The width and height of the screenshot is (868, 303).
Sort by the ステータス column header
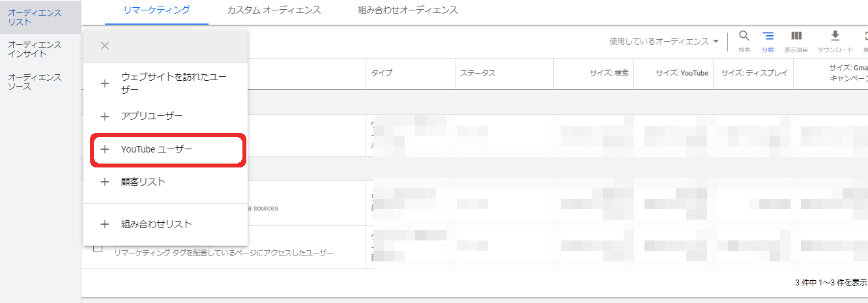478,73
